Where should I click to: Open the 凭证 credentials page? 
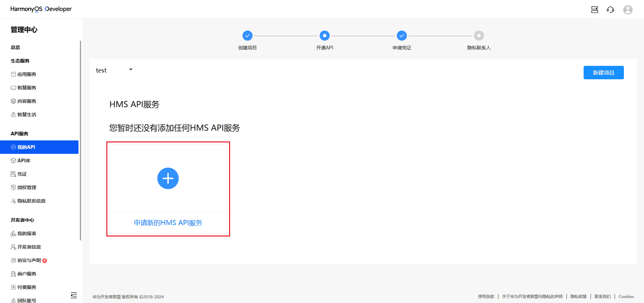[22, 174]
